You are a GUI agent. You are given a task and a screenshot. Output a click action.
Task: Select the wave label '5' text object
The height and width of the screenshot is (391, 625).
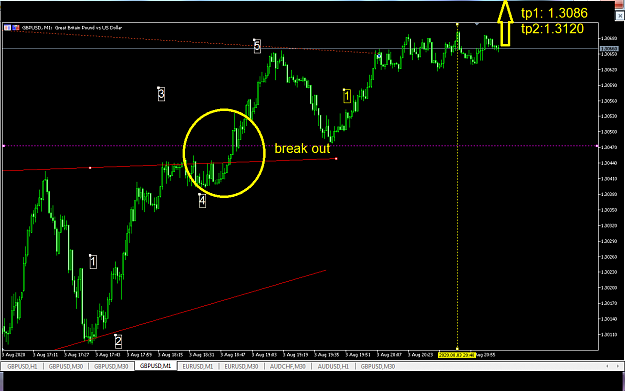coord(257,46)
